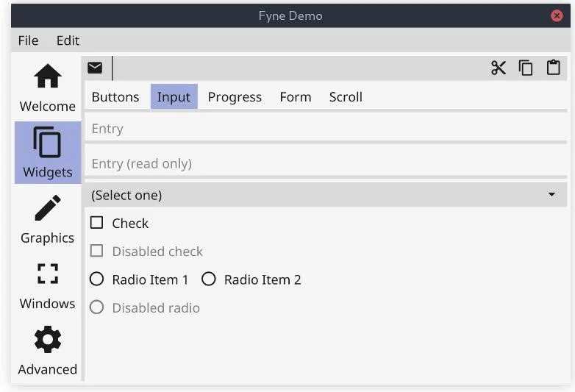
Task: Open the Advanced gear section
Action: [x=48, y=351]
